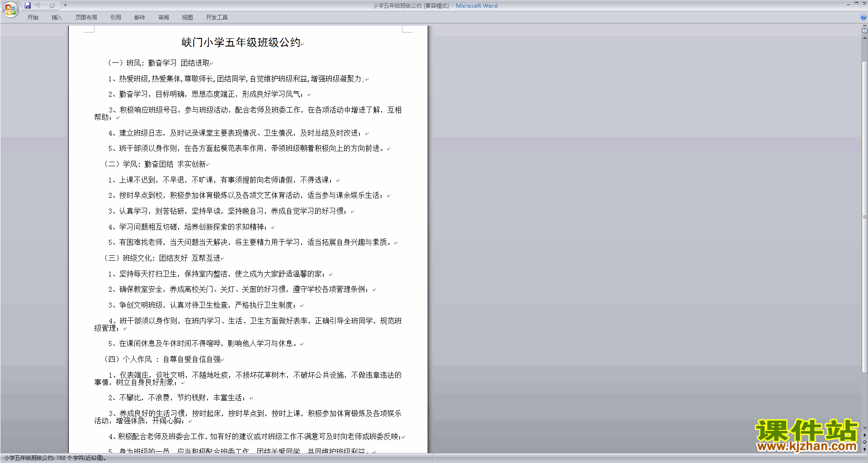Switch to the 插入 ribbon tab
This screenshot has height=463, width=868.
point(57,18)
